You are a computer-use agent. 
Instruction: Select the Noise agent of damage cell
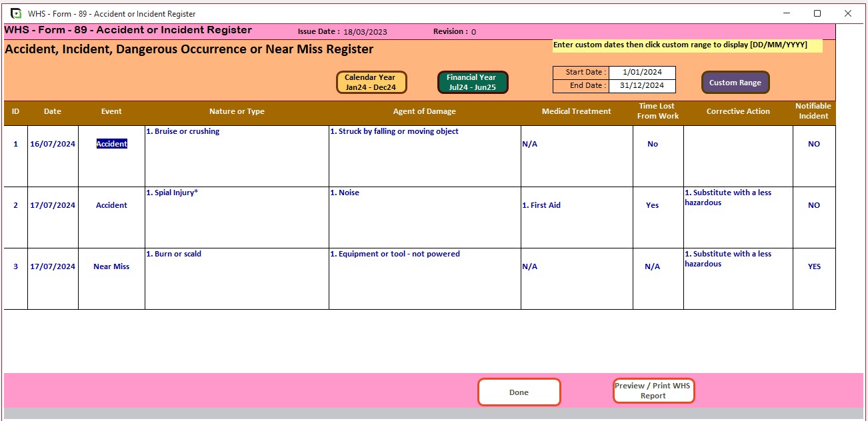pos(347,193)
